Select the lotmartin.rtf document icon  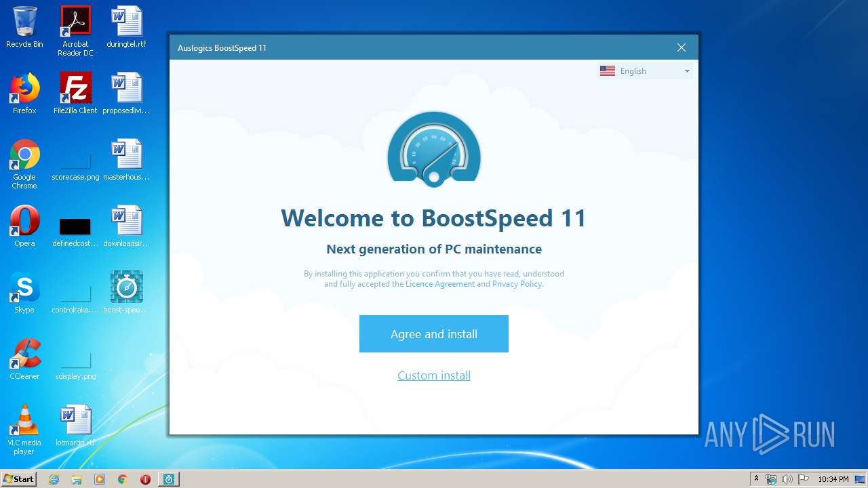(75, 426)
